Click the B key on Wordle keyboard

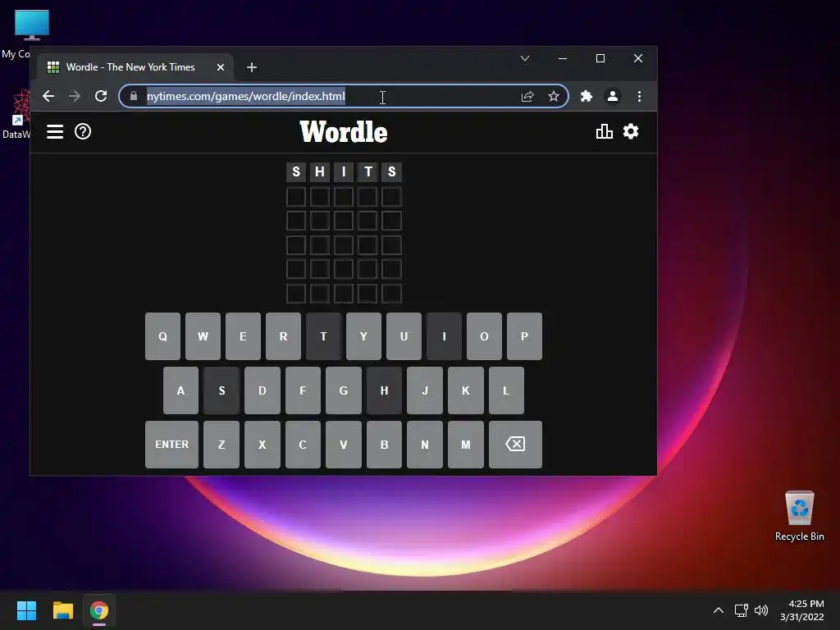[384, 444]
